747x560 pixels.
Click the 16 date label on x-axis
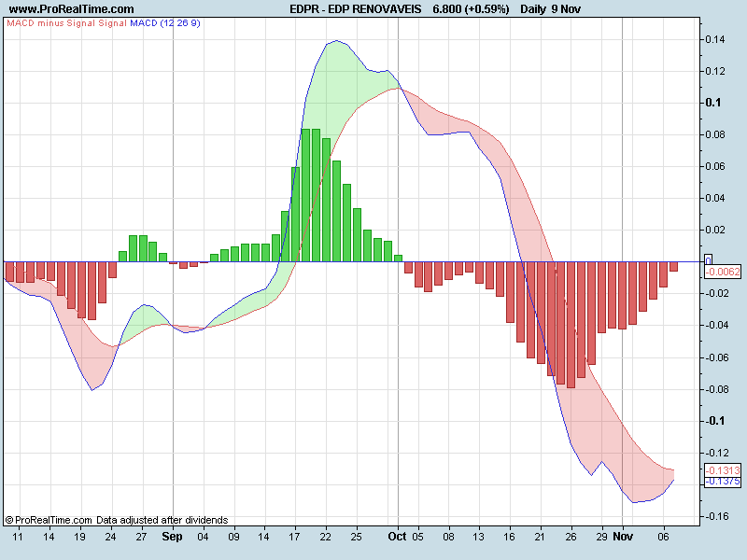pos(509,538)
